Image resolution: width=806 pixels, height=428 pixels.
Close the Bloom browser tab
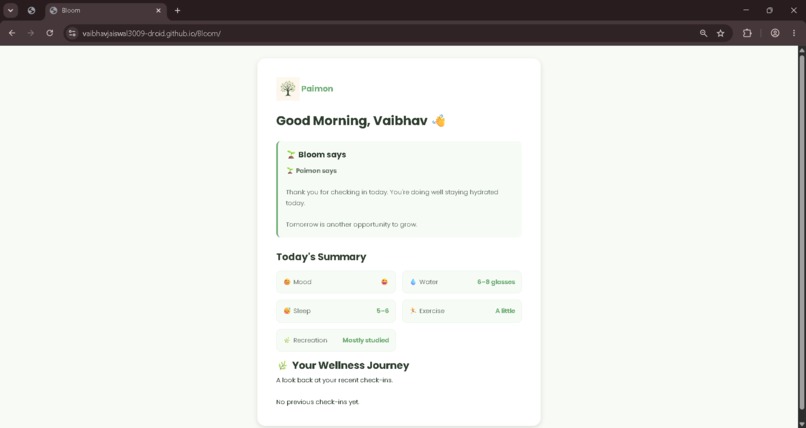coord(158,10)
